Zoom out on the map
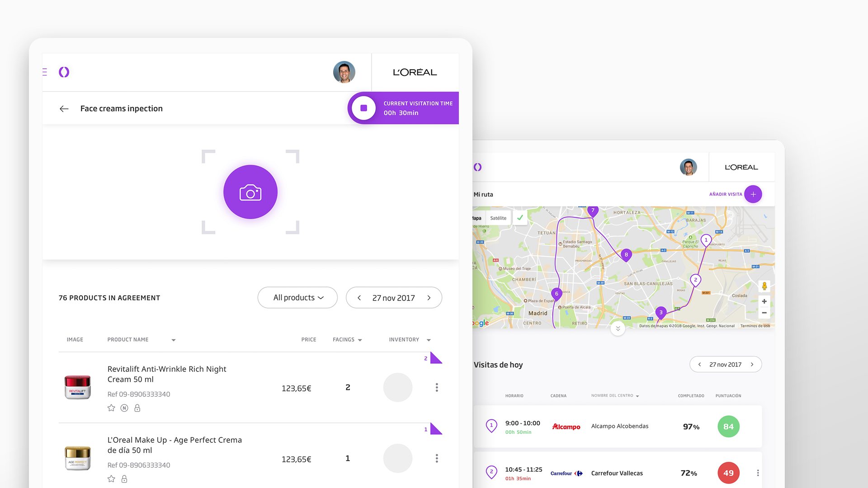868x488 pixels. [x=764, y=313]
